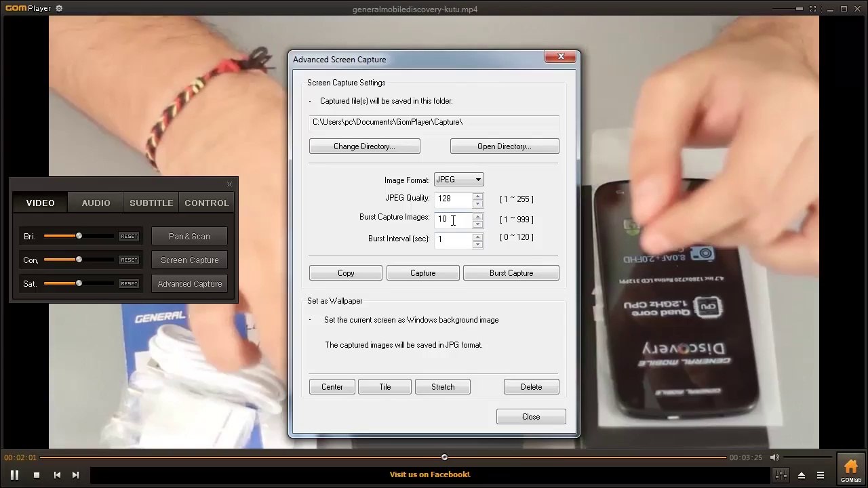Open the playlist icon

(x=821, y=475)
